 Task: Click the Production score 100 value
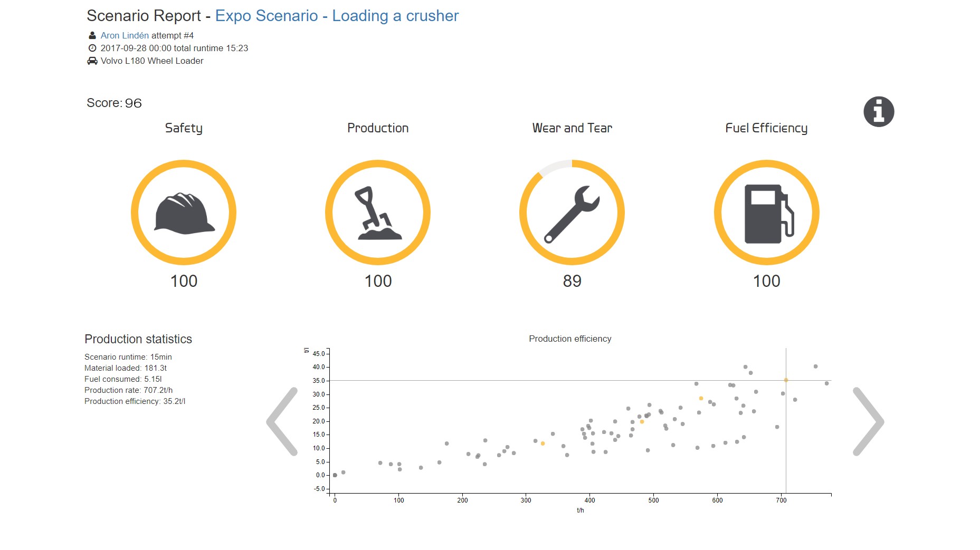(x=378, y=281)
